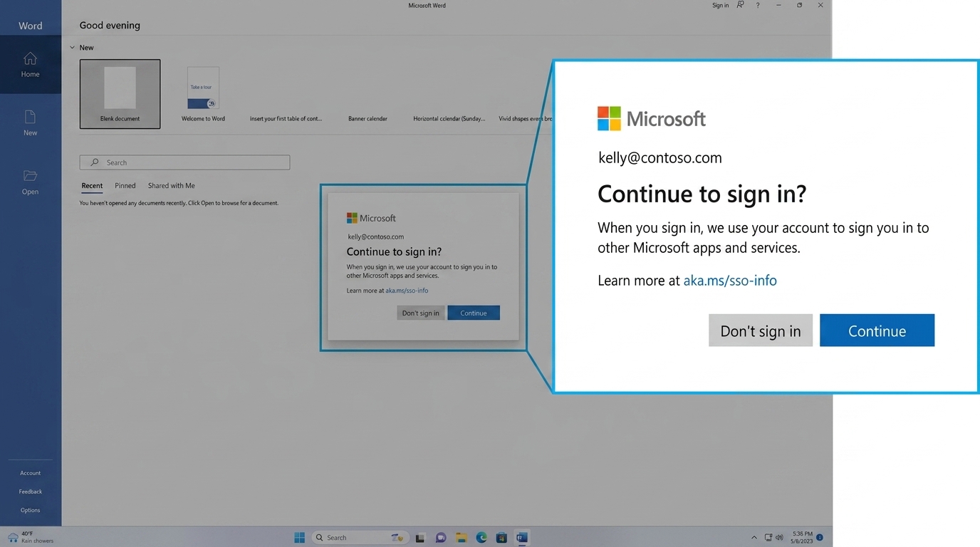Viewport: 980px width, 547px height.
Task: Open Account in the sidebar
Action: point(30,473)
